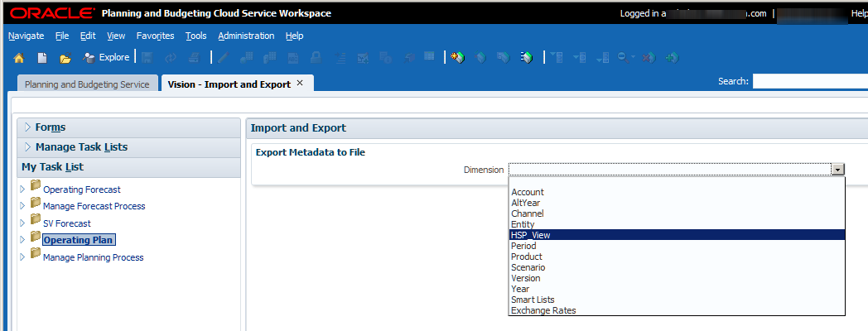Click the Print toolbar icon
The width and height of the screenshot is (868, 331).
coord(193,57)
